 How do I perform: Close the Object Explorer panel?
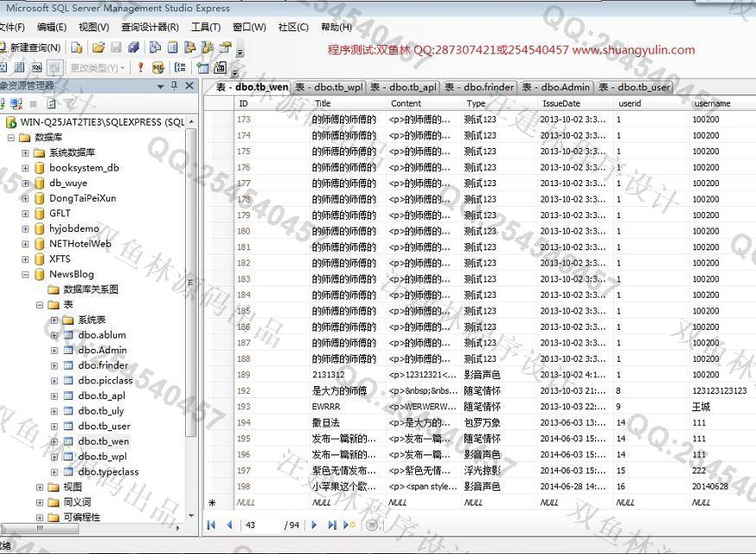[x=189, y=86]
